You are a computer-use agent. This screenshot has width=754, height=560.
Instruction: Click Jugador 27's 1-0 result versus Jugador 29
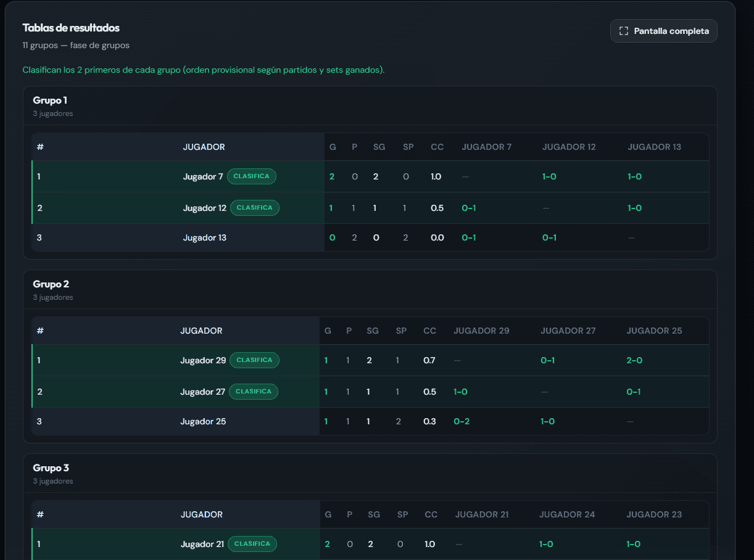click(x=460, y=392)
